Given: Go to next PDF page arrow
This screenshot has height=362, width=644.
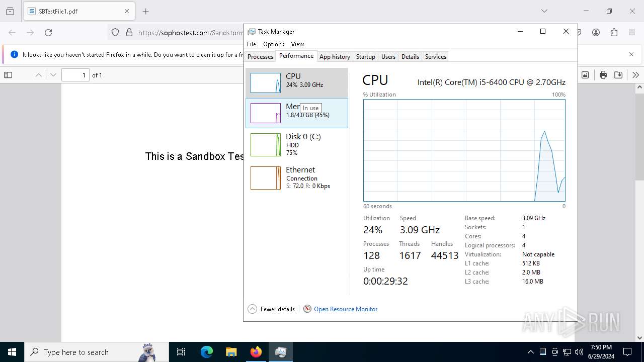Looking at the screenshot, I should pos(53,75).
